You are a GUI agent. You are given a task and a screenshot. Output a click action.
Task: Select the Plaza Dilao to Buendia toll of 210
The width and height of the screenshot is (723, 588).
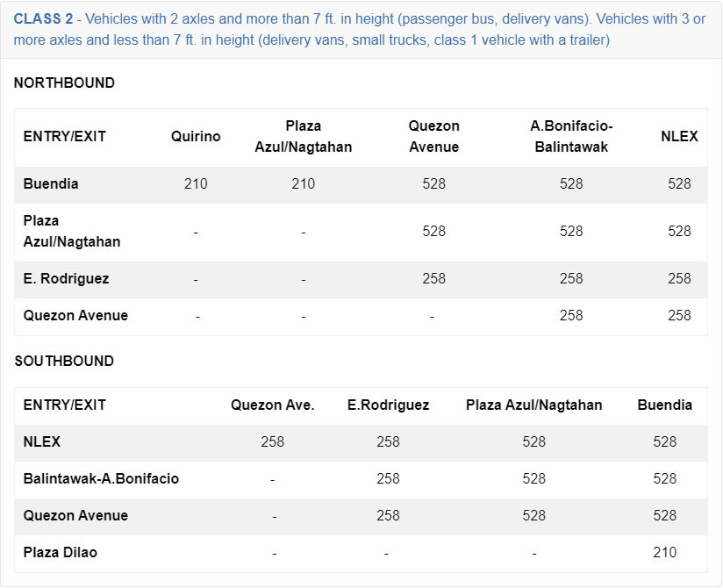pyautogui.click(x=664, y=552)
